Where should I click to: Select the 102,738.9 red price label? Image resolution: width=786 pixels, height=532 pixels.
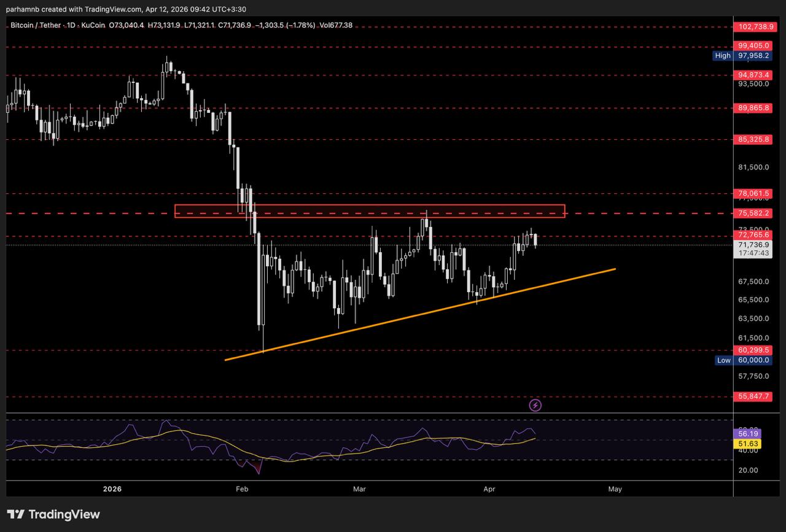point(753,27)
